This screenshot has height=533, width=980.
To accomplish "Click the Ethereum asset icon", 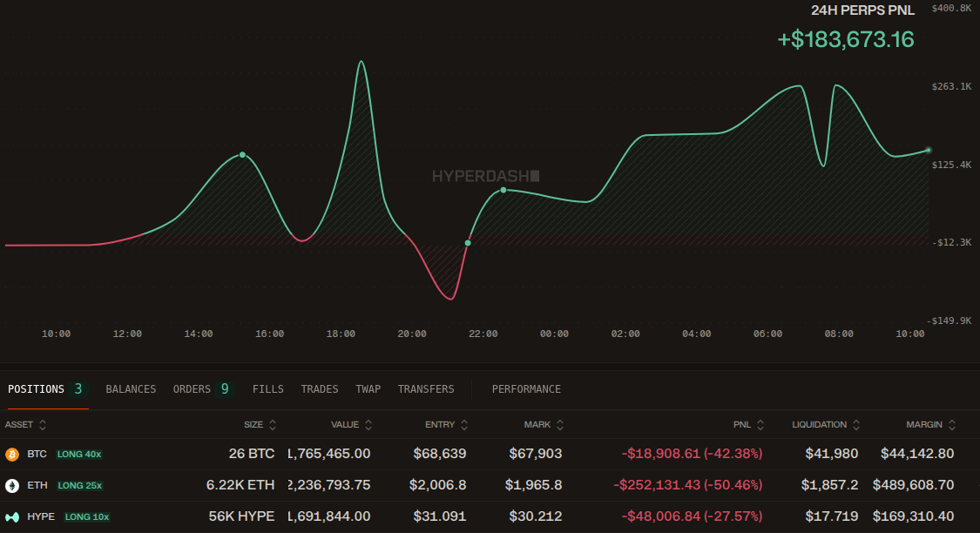I will click(x=12, y=485).
